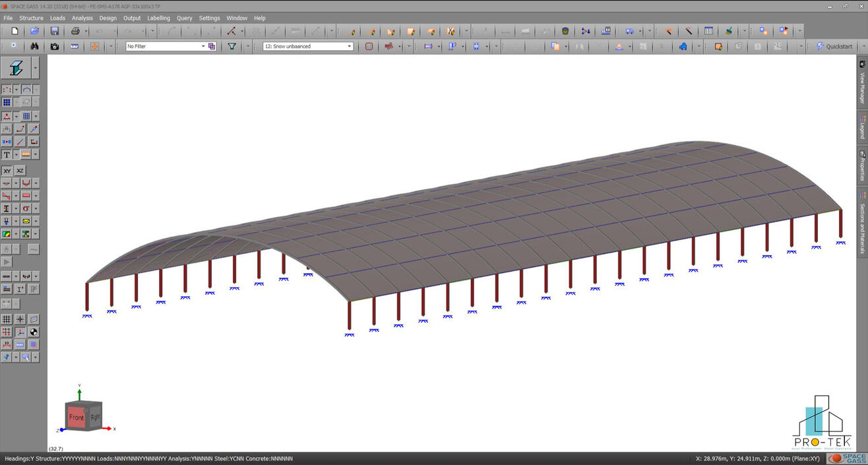Open a model with the folder icon

(x=34, y=31)
